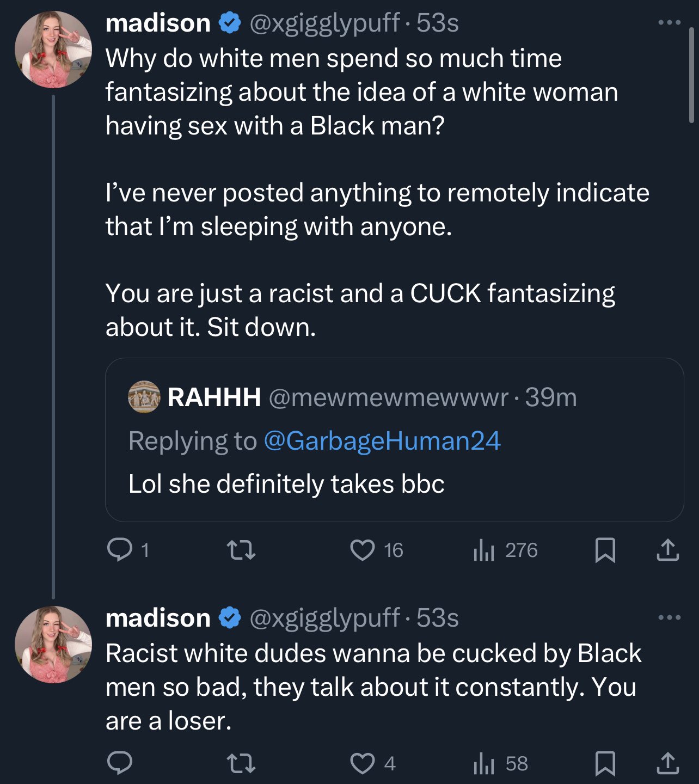Open madison's avatar on second tweet

(x=53, y=645)
